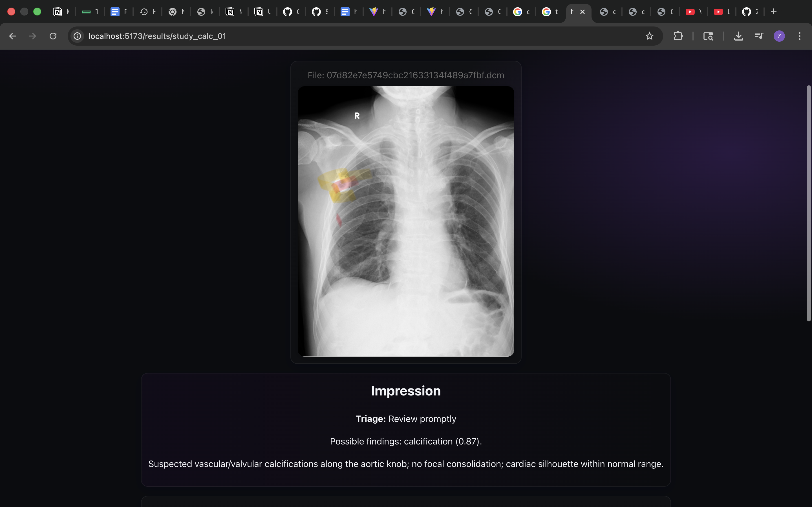812x507 pixels.
Task: Click the browser back arrow
Action: click(x=12, y=36)
